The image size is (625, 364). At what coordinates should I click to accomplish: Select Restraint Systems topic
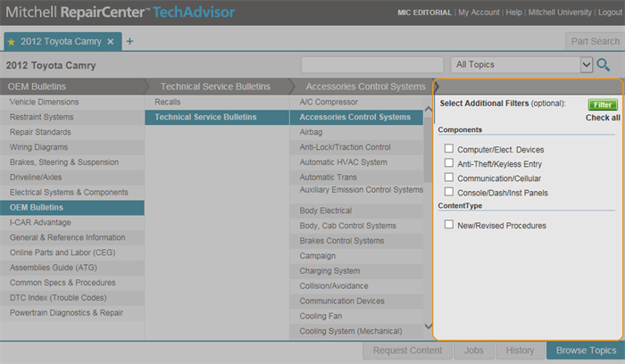[72, 117]
